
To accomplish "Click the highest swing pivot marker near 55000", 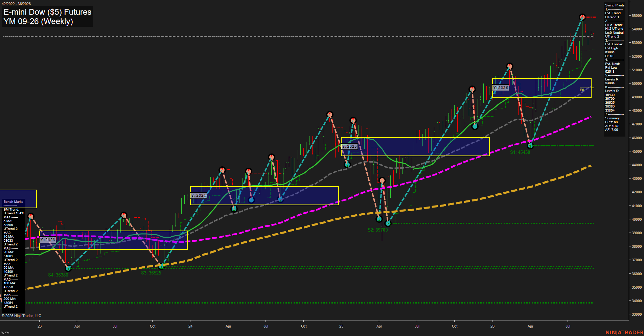I will [582, 17].
